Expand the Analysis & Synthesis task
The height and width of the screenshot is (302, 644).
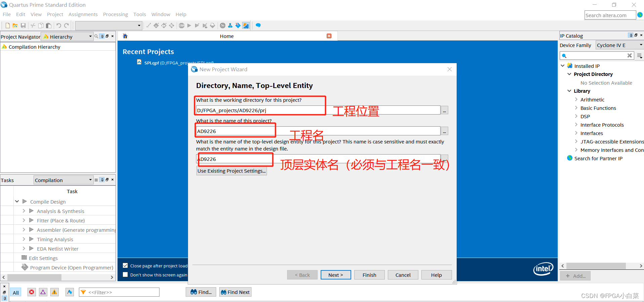click(24, 211)
